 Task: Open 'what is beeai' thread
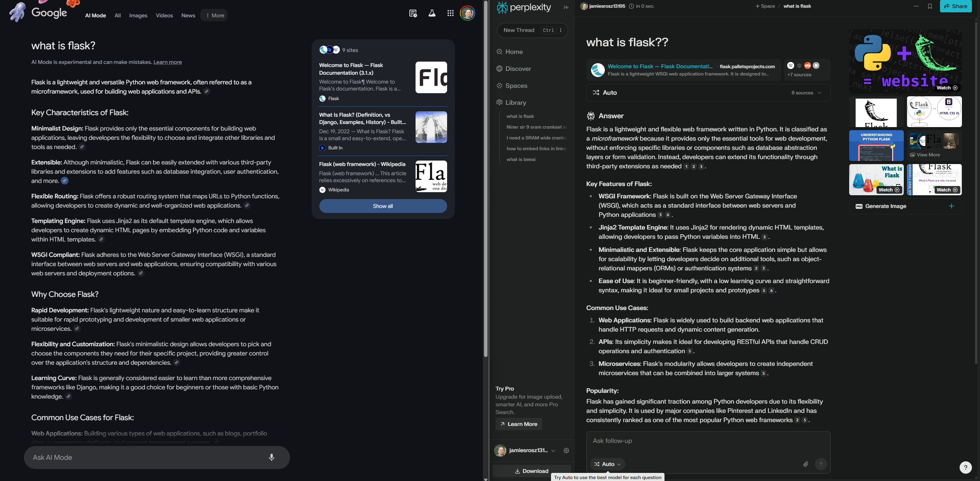pyautogui.click(x=521, y=159)
